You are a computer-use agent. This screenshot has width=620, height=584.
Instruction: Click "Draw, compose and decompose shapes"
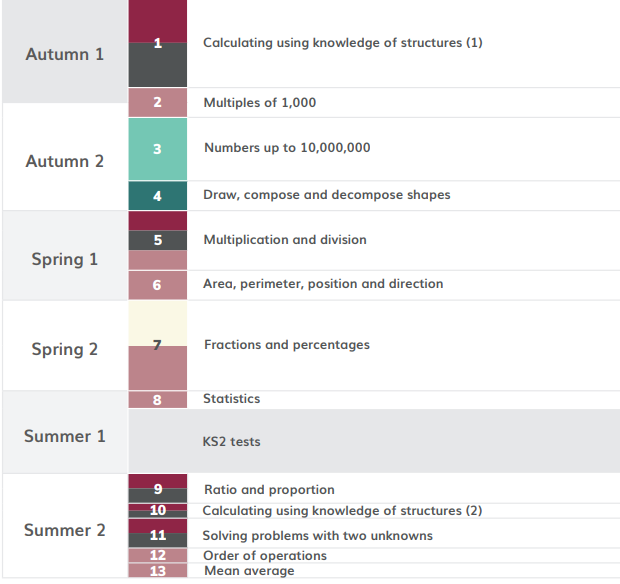[x=326, y=195]
